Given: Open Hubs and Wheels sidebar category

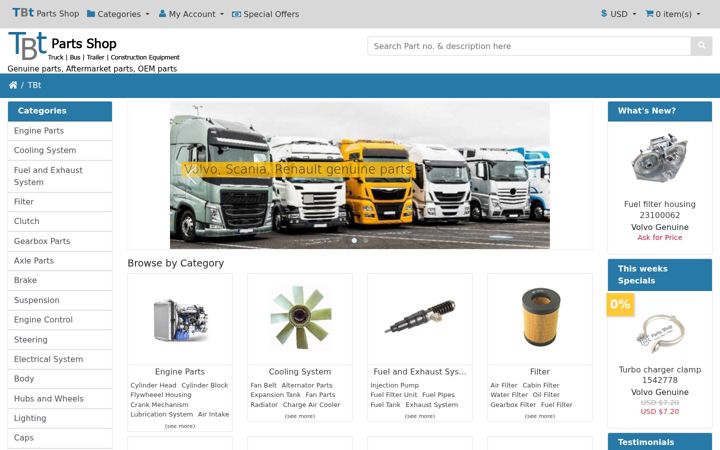Looking at the screenshot, I should point(60,399).
